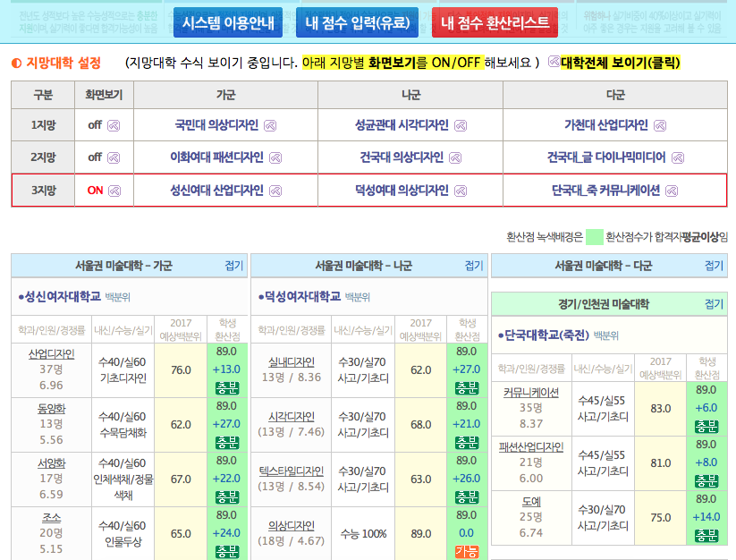Click edit icon beside 성신여대 산업디자인
Viewport: 736px width, 560px height.
point(275,191)
